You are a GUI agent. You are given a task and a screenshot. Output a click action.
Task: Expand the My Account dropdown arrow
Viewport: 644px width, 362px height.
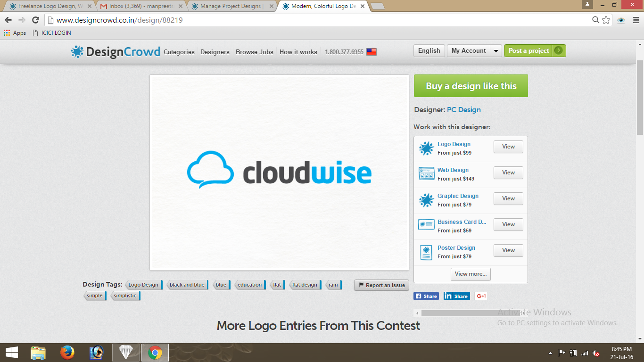coord(495,51)
